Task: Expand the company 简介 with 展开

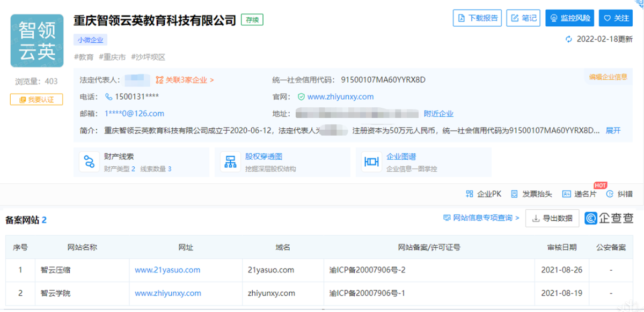Action: [x=613, y=130]
